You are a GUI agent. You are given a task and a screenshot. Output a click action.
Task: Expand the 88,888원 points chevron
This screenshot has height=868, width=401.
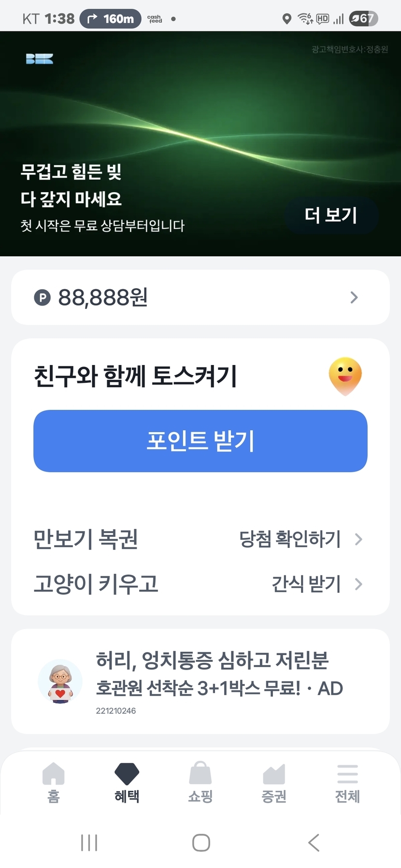(x=354, y=297)
